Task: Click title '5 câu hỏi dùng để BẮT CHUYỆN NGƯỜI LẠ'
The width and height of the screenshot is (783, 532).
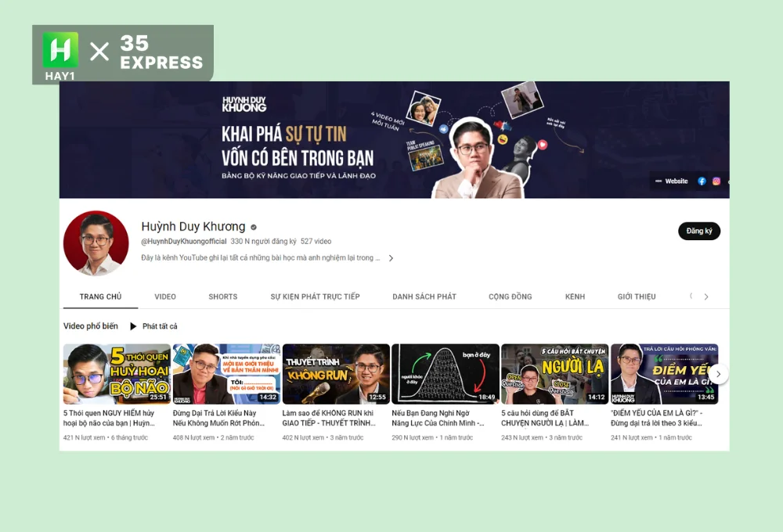Action: (x=545, y=418)
